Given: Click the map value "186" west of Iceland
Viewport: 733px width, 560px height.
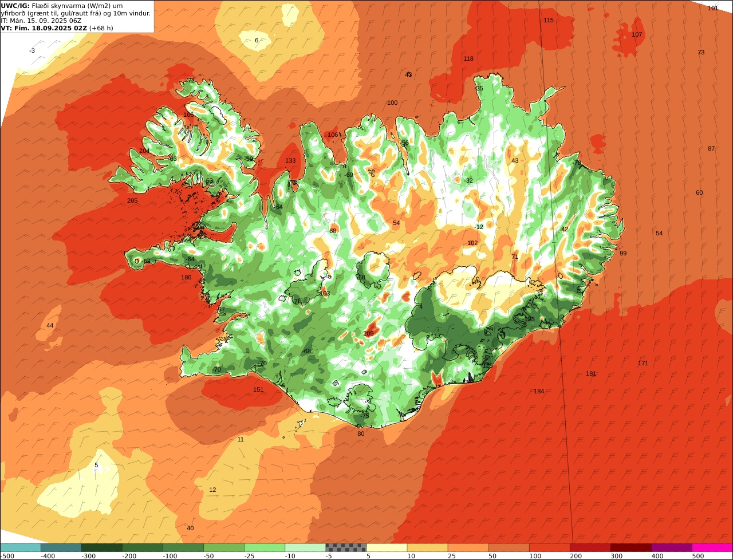Looking at the screenshot, I should pos(186,277).
